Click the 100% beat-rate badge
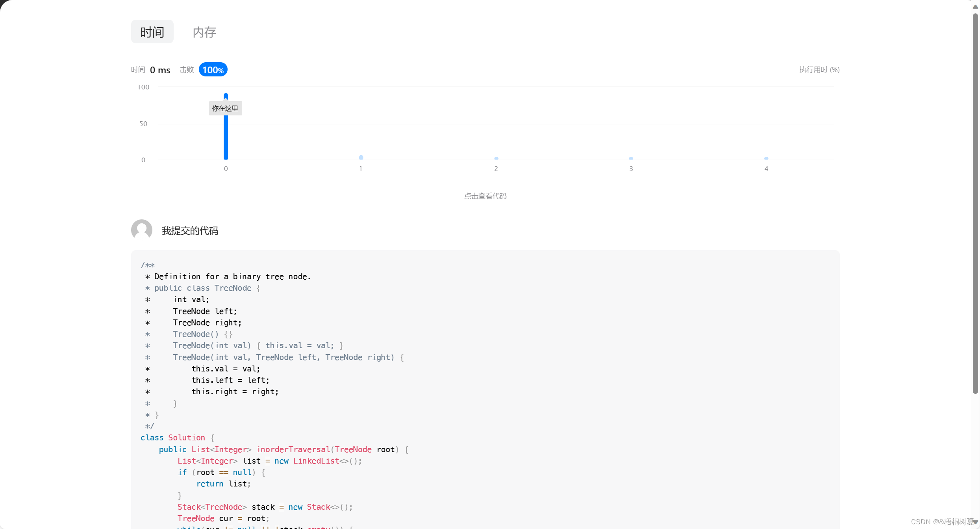This screenshot has width=980, height=529. point(213,70)
